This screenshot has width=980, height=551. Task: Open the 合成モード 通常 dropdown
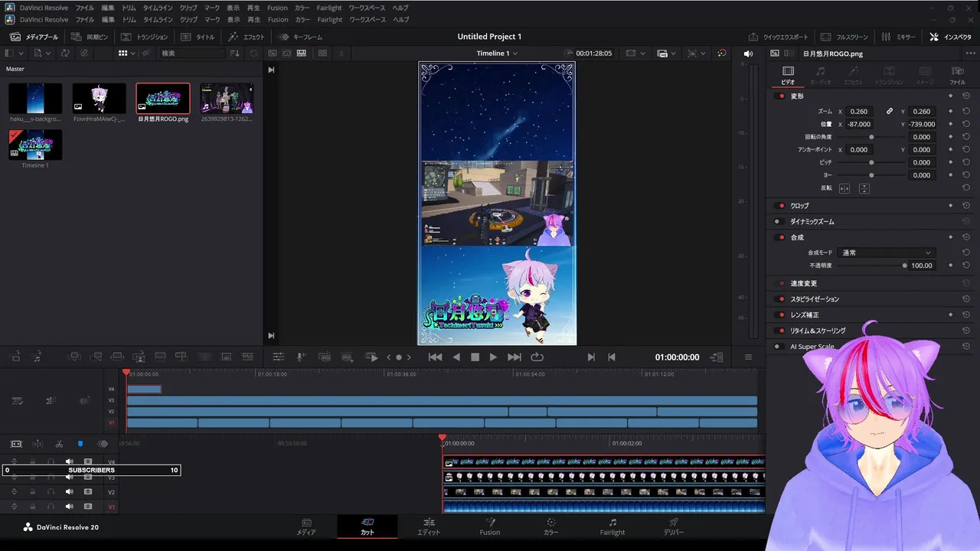[x=887, y=253]
